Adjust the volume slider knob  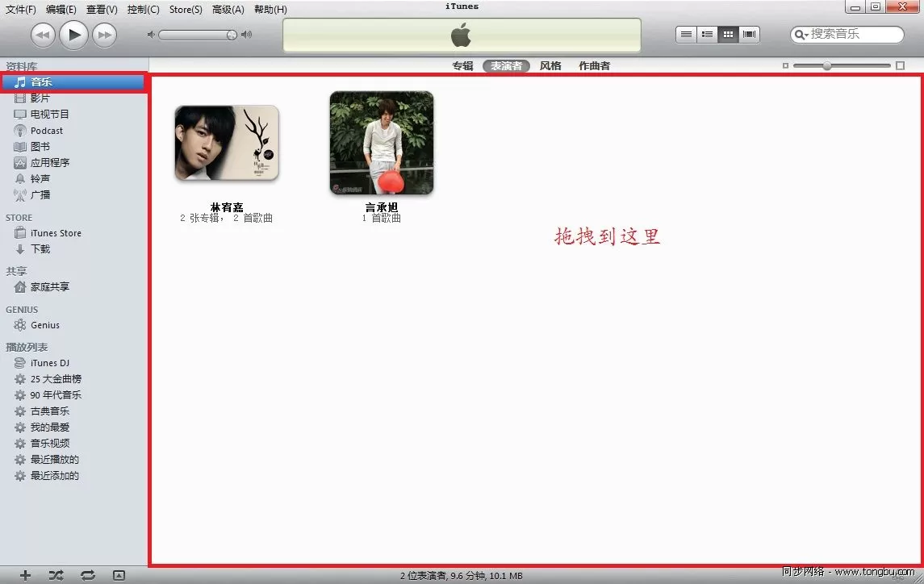232,35
